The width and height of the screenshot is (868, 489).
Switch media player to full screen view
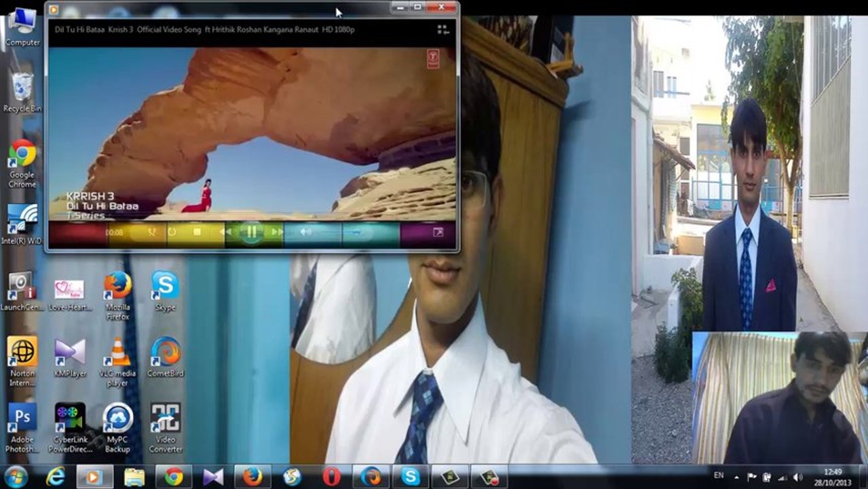pos(438,232)
